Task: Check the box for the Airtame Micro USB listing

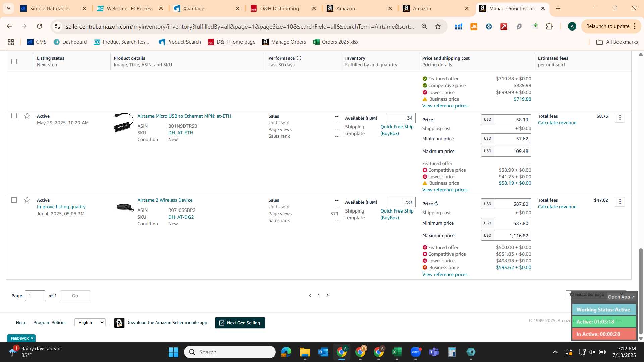Action: tap(14, 116)
